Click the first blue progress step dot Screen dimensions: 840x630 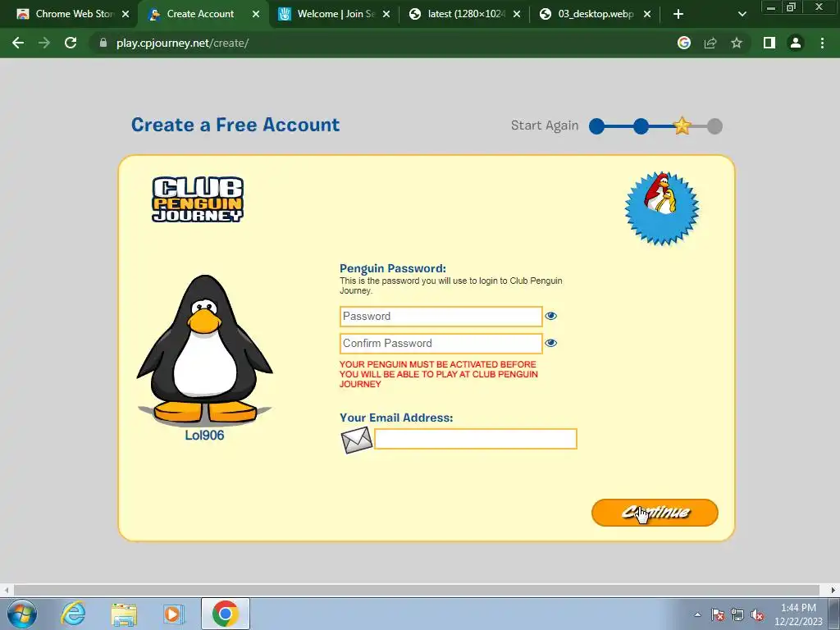point(596,126)
